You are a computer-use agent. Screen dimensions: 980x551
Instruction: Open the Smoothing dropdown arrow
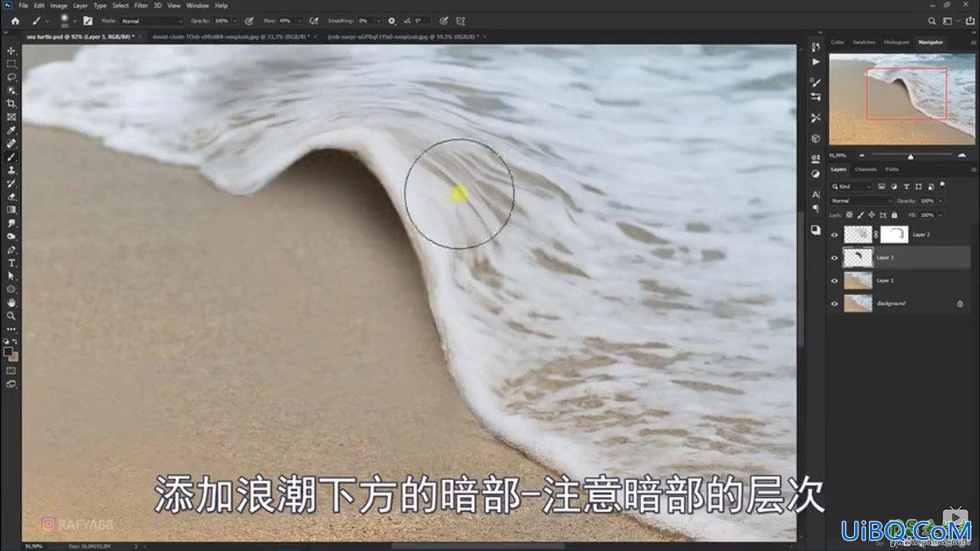[379, 20]
